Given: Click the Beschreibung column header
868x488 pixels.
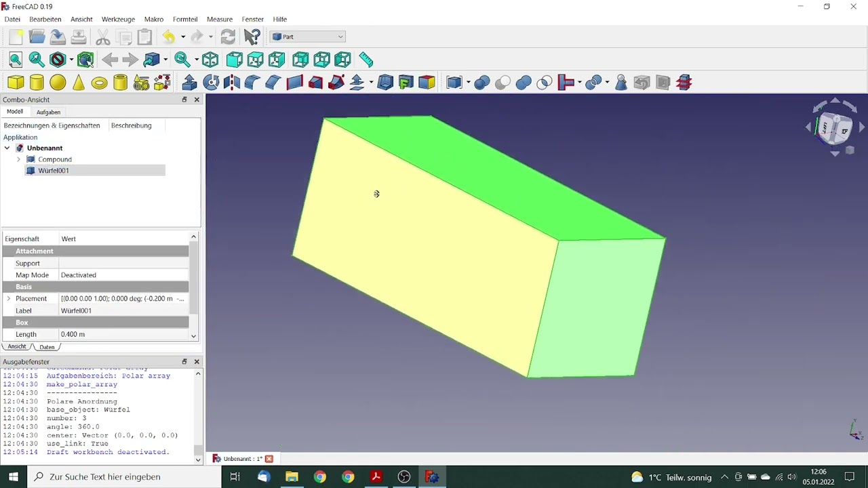Looking at the screenshot, I should 132,125.
